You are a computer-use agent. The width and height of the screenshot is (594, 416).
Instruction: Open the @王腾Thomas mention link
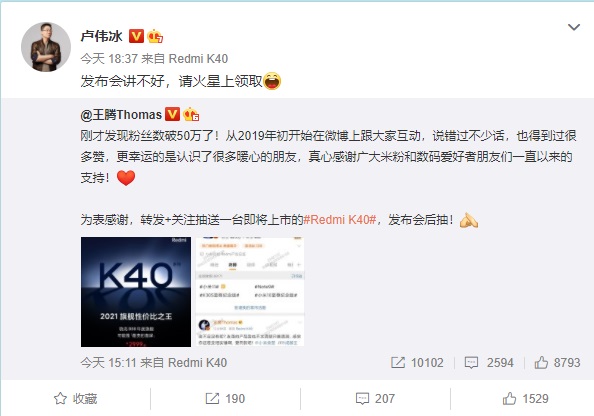point(121,114)
